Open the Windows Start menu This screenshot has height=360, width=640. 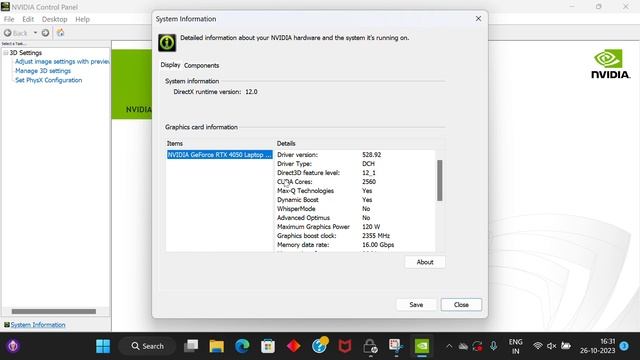point(103,346)
